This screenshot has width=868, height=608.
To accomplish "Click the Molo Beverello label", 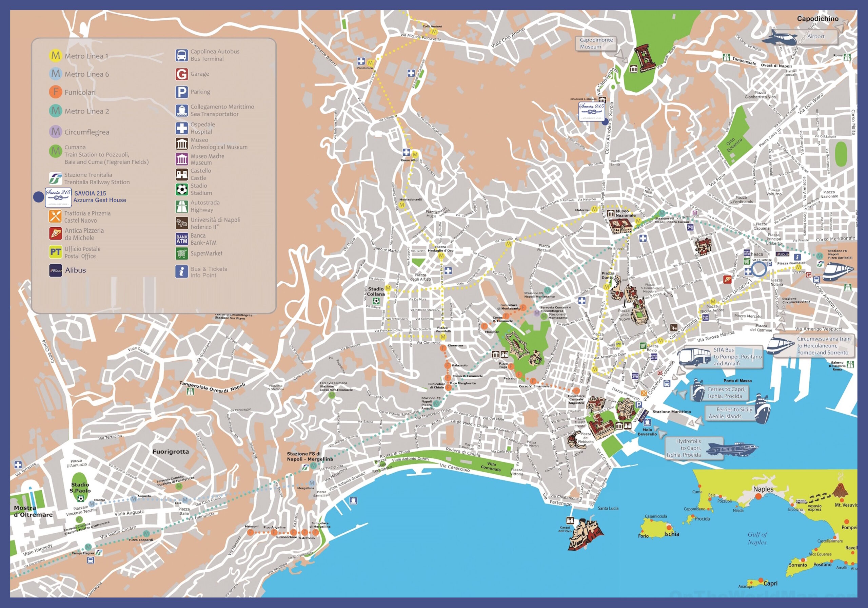I will point(647,432).
